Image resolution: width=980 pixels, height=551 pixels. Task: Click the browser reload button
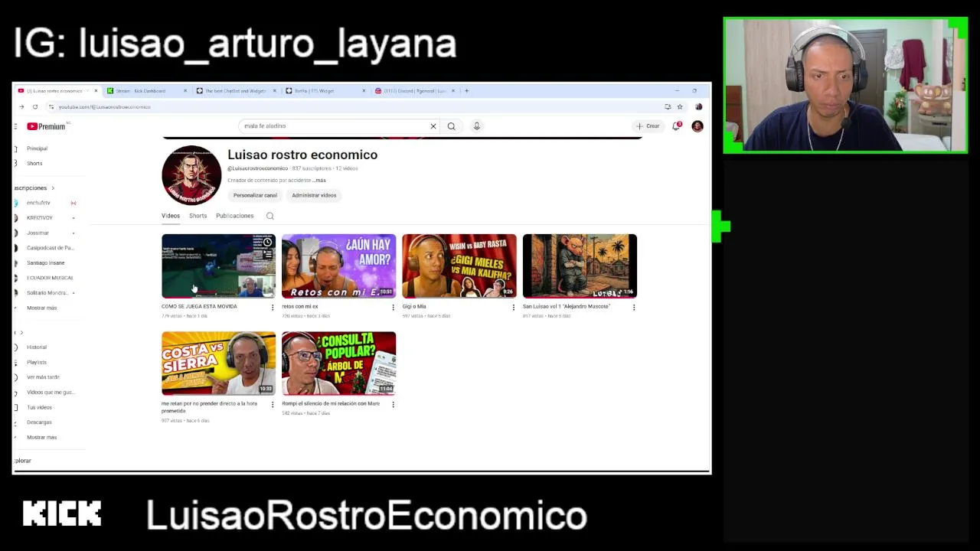point(34,107)
